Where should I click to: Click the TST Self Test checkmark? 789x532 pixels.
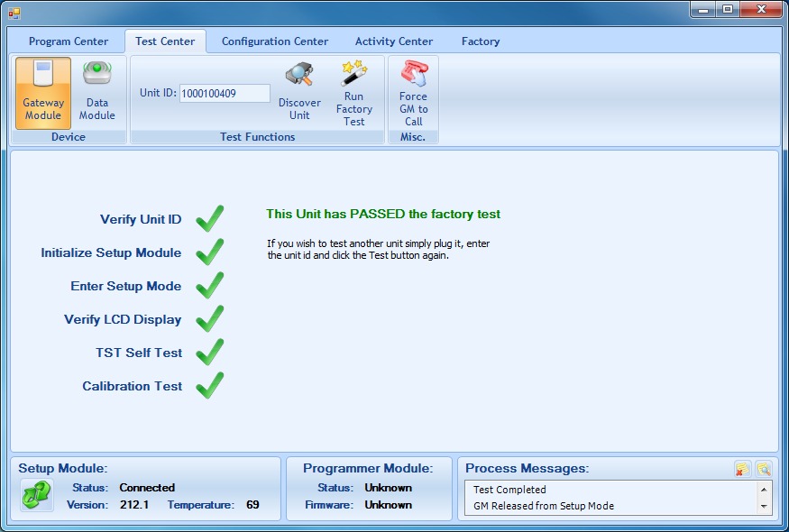click(210, 352)
